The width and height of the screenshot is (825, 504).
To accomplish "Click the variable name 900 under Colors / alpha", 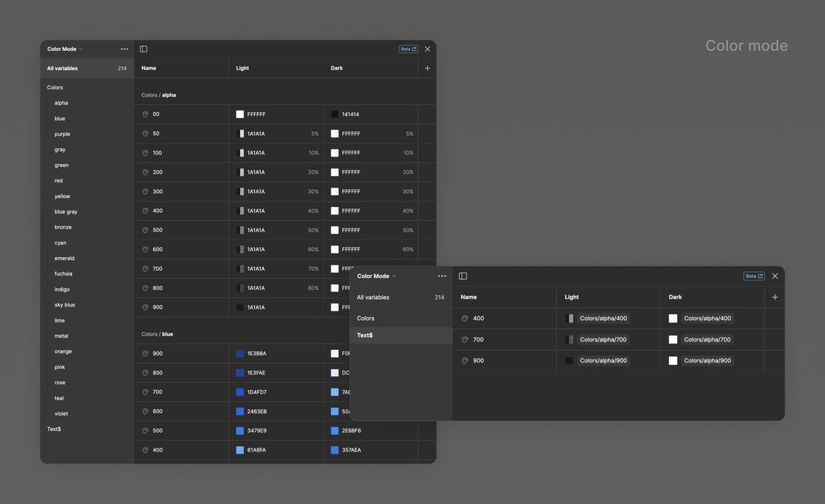I will (157, 307).
